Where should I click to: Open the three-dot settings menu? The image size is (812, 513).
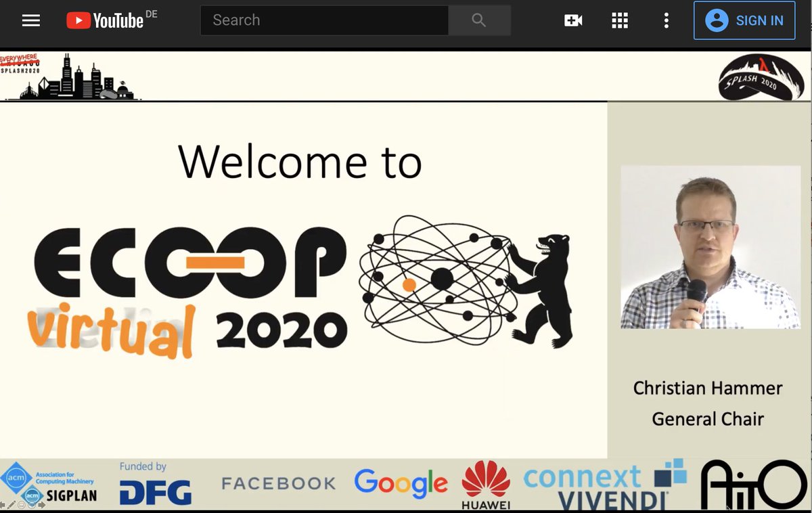[x=667, y=20]
